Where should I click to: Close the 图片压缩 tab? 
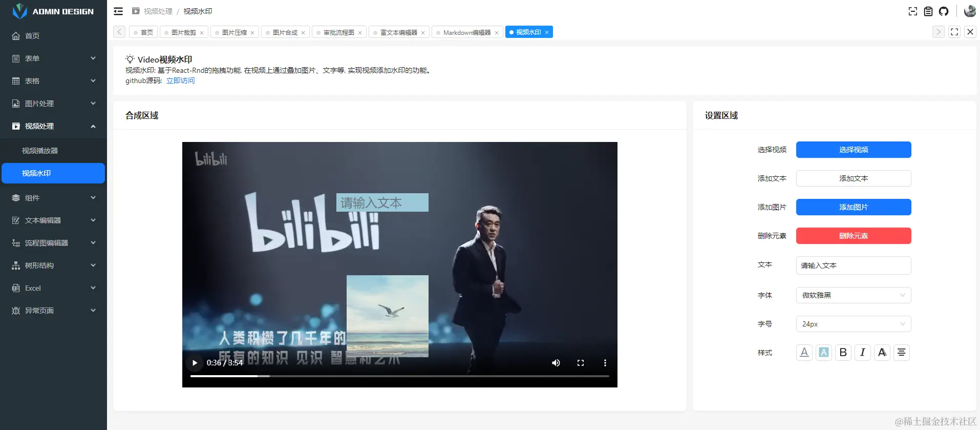[252, 33]
